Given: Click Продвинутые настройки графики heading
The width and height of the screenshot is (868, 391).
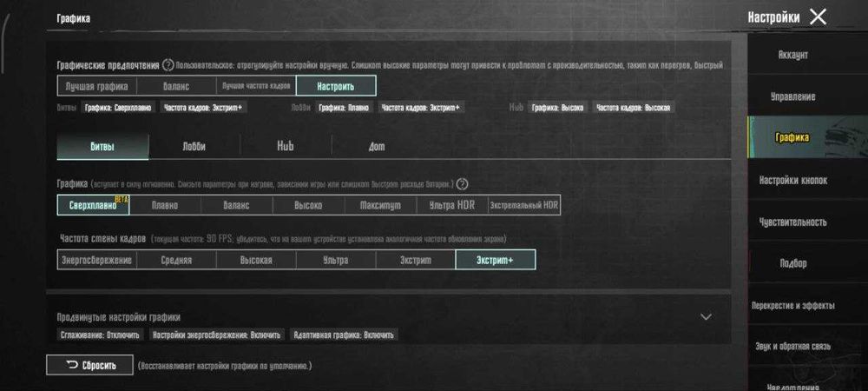Looking at the screenshot, I should (x=118, y=317).
